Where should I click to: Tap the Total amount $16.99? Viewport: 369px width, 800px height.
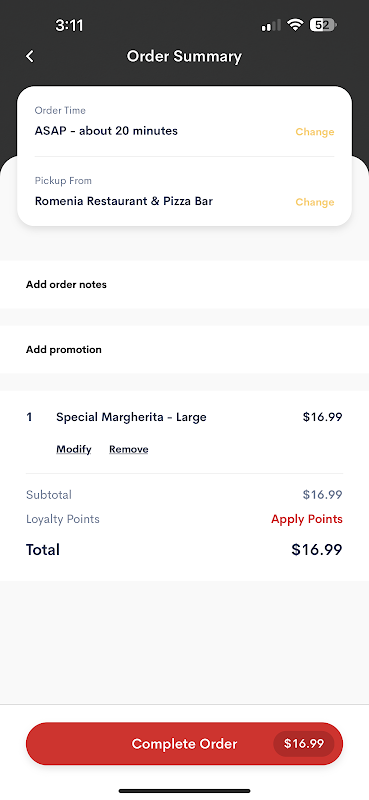pos(316,549)
